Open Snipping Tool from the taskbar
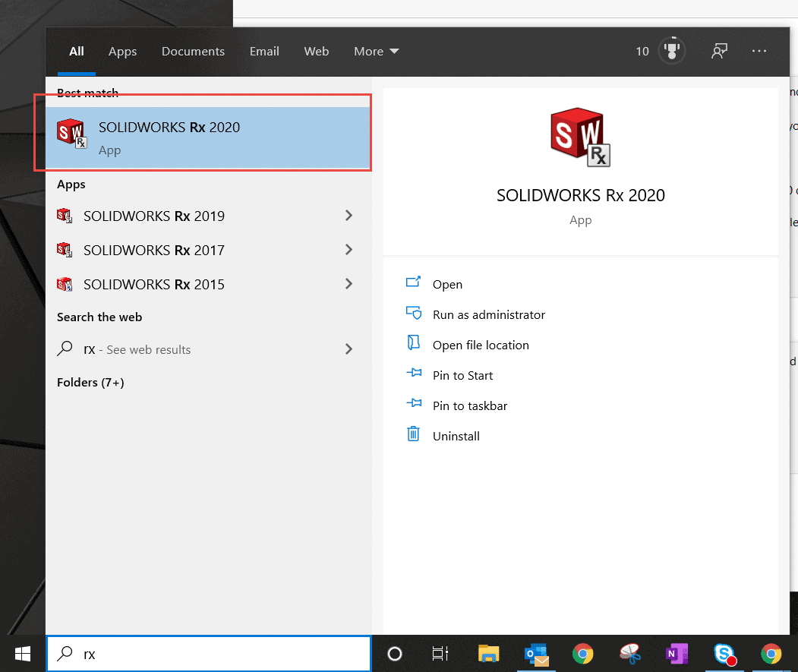This screenshot has height=672, width=798. [x=630, y=654]
